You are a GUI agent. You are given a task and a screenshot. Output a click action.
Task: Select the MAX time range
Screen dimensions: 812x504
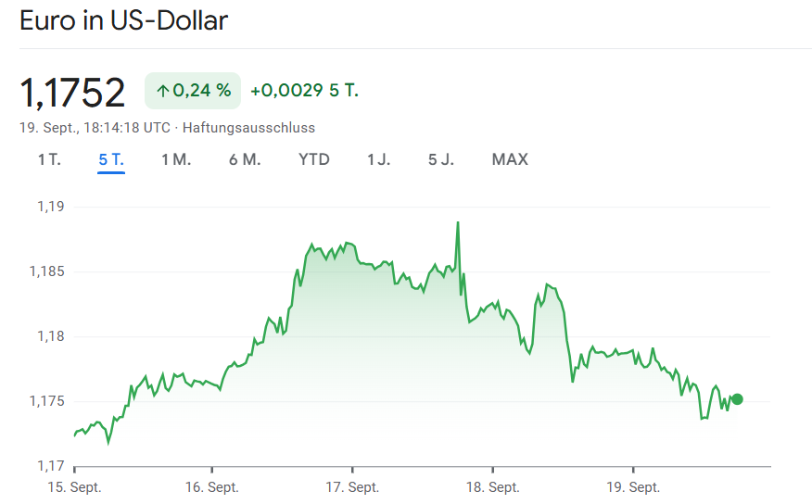tap(510, 159)
